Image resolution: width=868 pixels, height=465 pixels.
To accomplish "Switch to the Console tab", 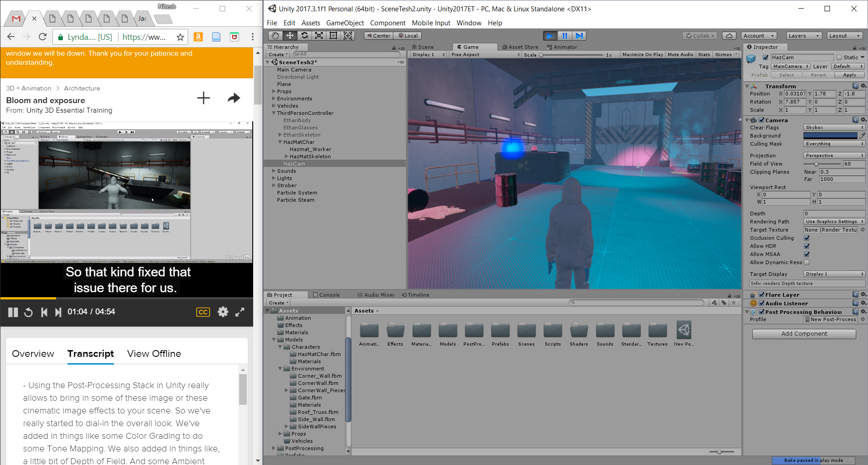I will (326, 295).
